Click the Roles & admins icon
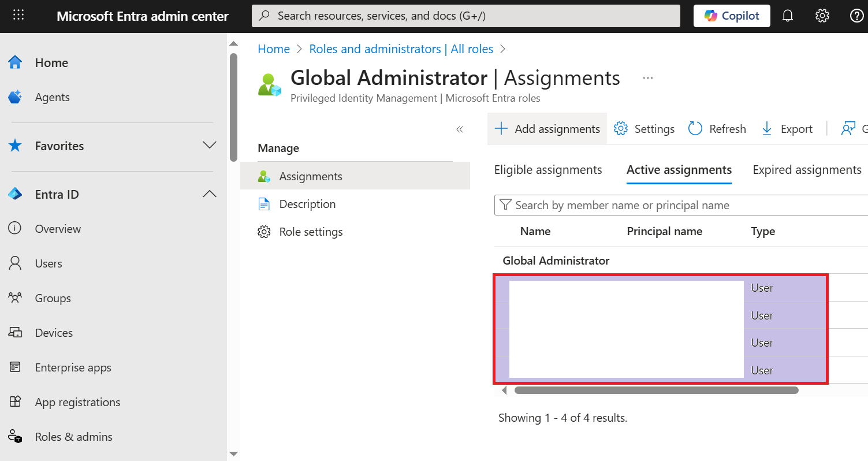 pos(15,437)
